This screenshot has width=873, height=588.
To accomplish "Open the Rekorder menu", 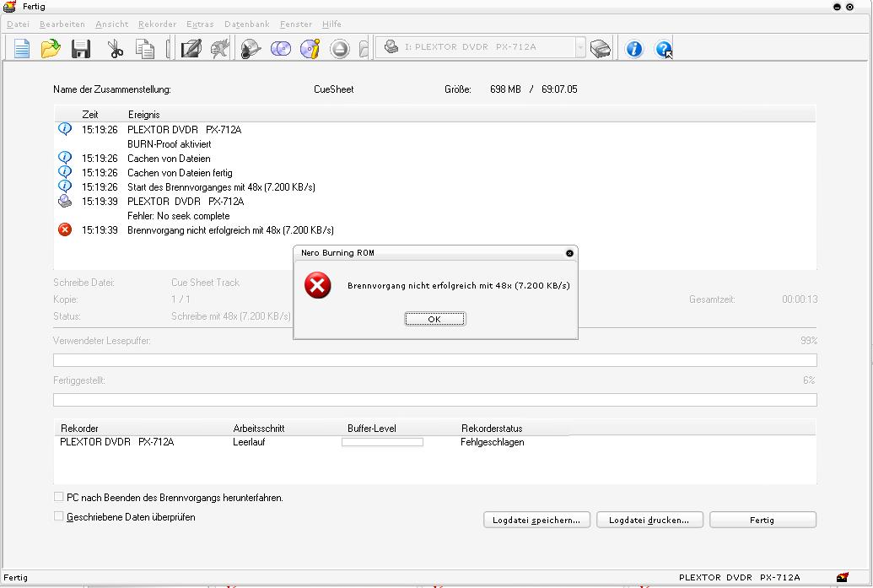I will (x=158, y=24).
